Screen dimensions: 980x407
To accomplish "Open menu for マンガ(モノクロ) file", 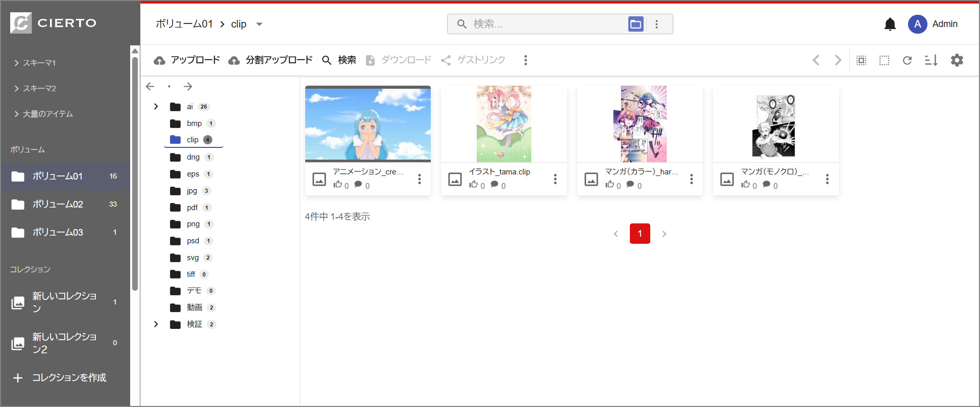I will pos(827,179).
